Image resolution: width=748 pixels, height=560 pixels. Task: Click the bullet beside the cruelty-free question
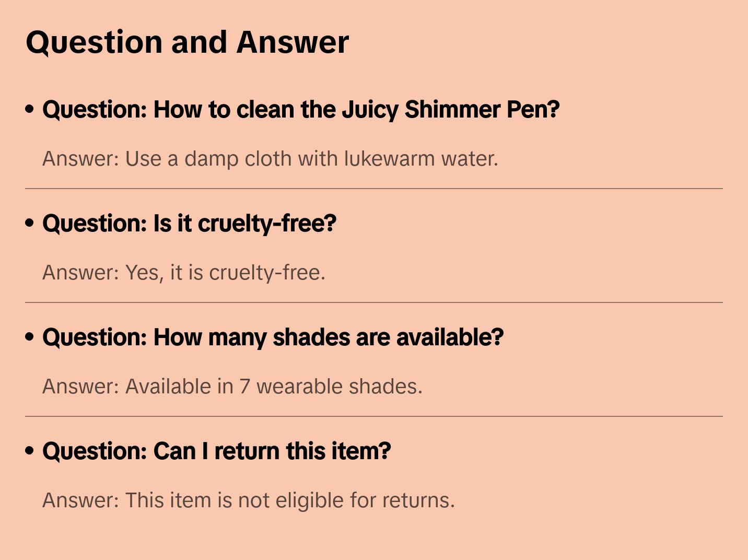(30, 223)
